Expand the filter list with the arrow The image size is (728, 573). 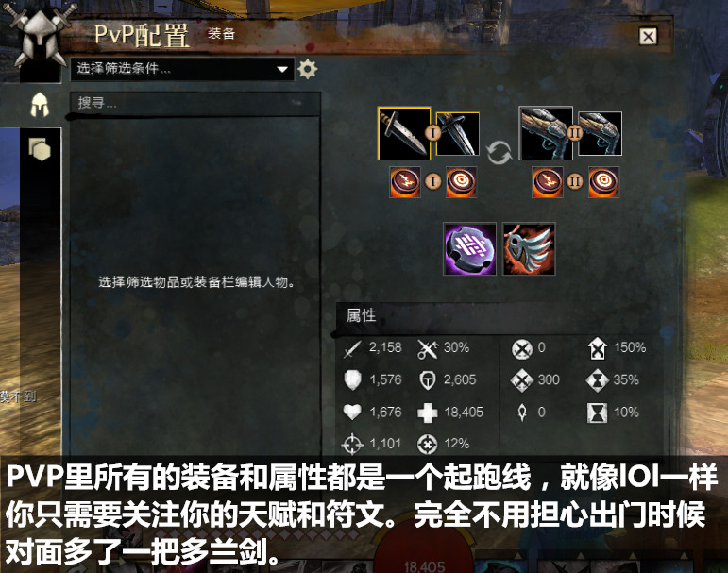[281, 69]
